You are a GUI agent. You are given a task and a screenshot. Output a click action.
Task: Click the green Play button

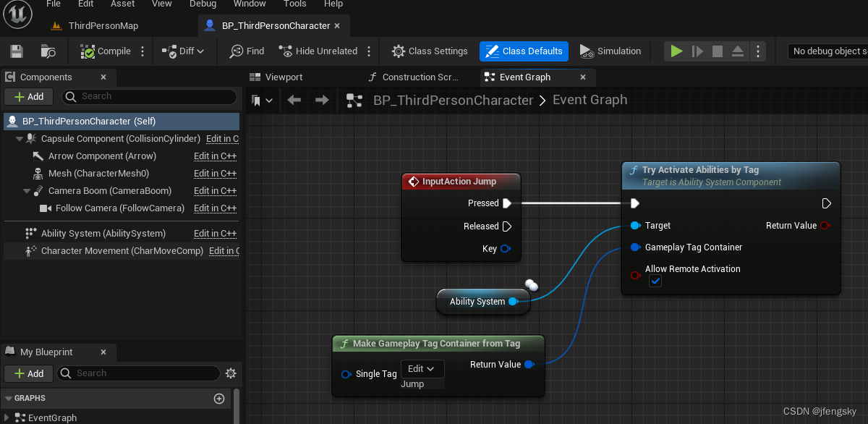pyautogui.click(x=676, y=51)
